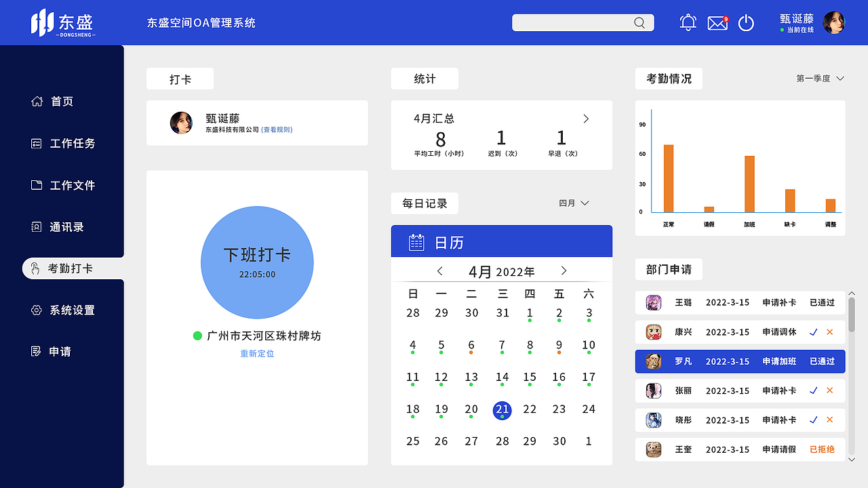Approve 晓彤's 补卡 request with the checkmark
This screenshot has height=488, width=868.
[x=814, y=420]
